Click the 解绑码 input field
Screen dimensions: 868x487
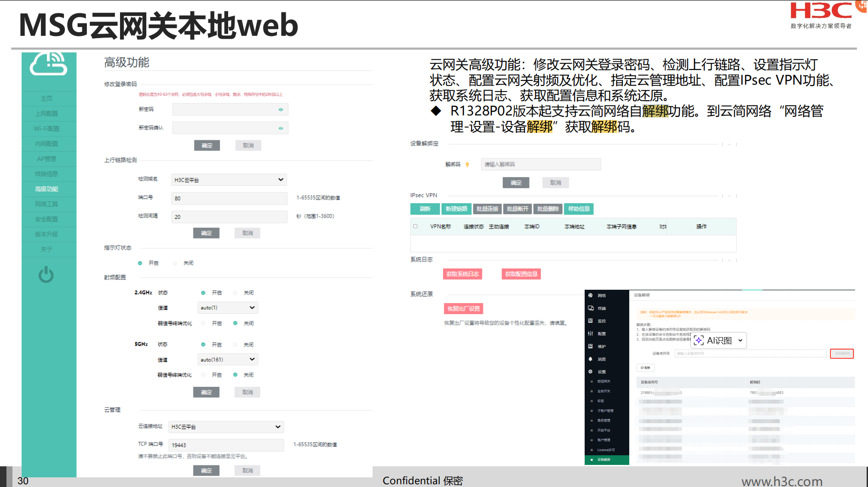[x=541, y=164]
